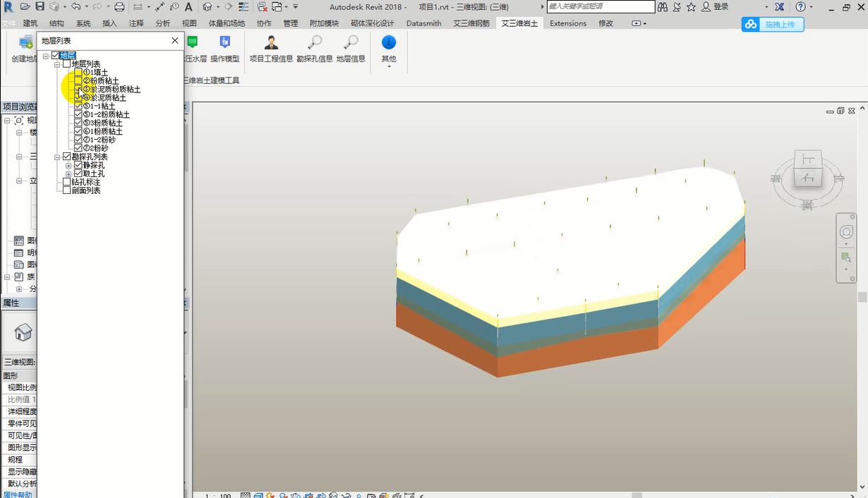Click the 文件 file menu button
Screen dimensions: 868x498
(x=8, y=23)
